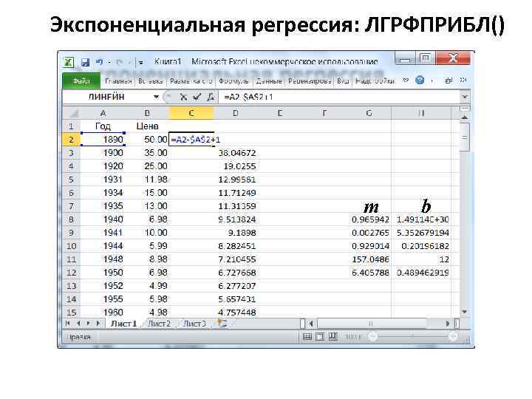The height and width of the screenshot is (399, 532).
Task: Select column G header
Action: pos(369,113)
